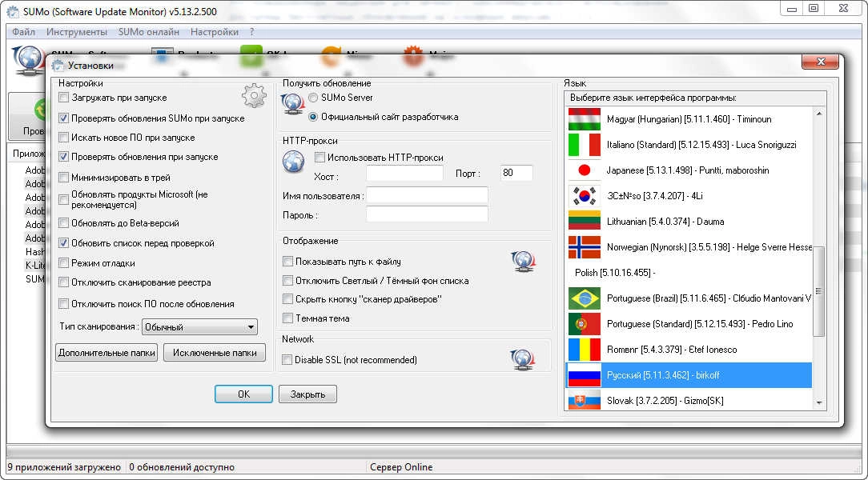Check Обновлять продукты Microsoft option
The height and width of the screenshot is (480, 868).
pyautogui.click(x=64, y=200)
